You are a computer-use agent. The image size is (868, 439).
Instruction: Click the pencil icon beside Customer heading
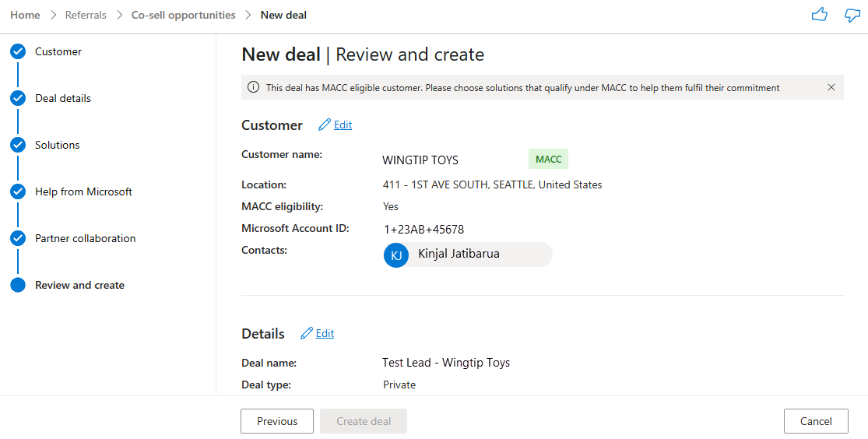325,125
